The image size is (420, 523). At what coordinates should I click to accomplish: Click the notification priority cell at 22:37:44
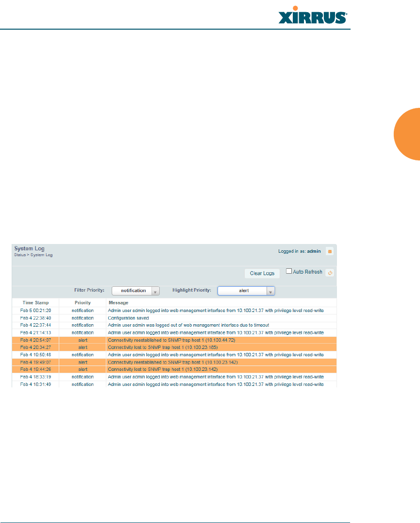83,325
